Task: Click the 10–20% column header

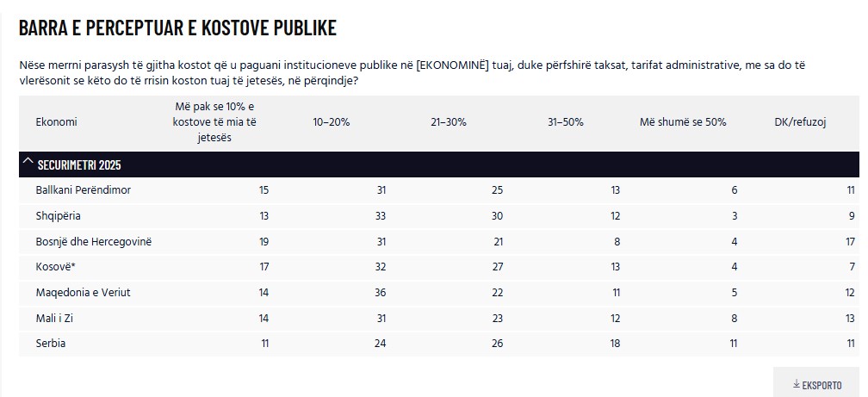Action: tap(331, 122)
